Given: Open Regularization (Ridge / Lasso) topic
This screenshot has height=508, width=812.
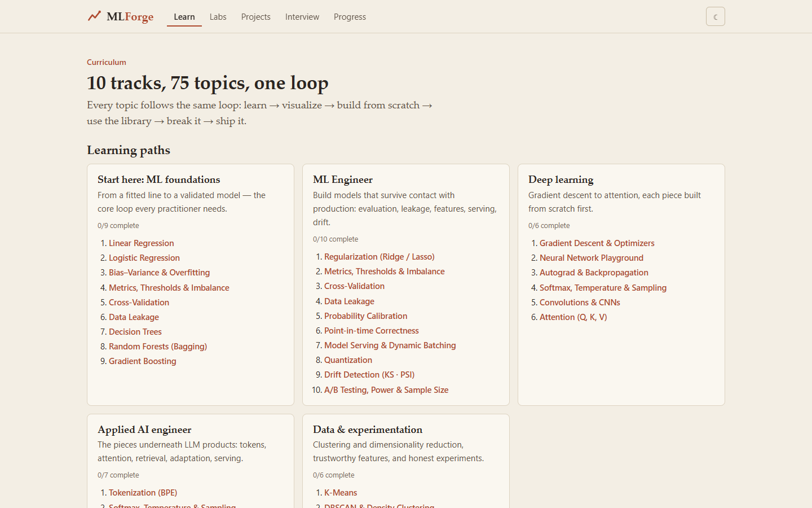Looking at the screenshot, I should (x=379, y=257).
